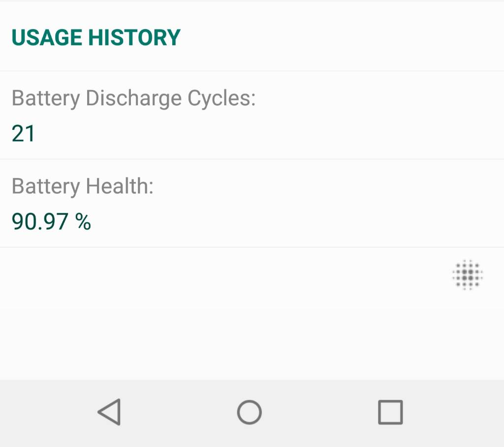
Task: Click the word Battery above 21
Action: coord(46,98)
